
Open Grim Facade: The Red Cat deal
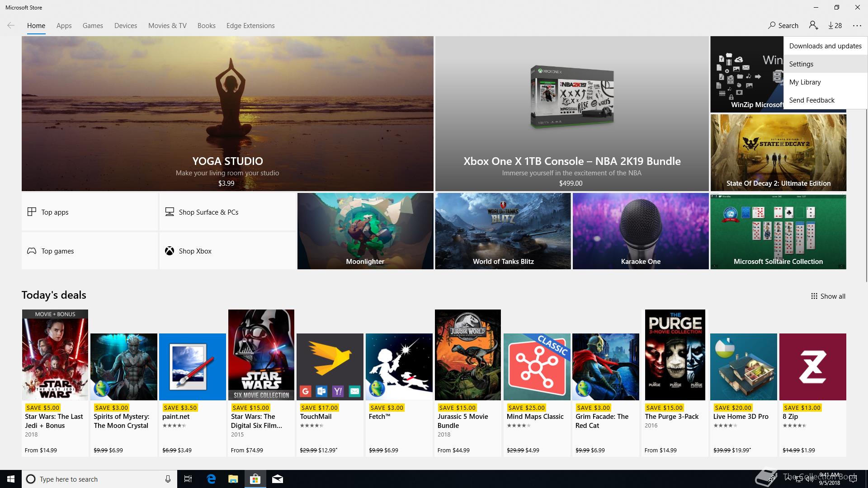tap(606, 394)
